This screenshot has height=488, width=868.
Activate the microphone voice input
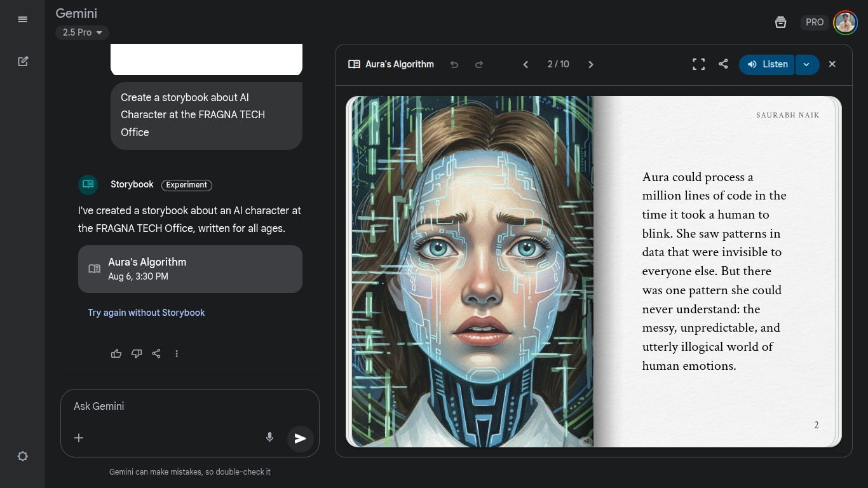(269, 437)
